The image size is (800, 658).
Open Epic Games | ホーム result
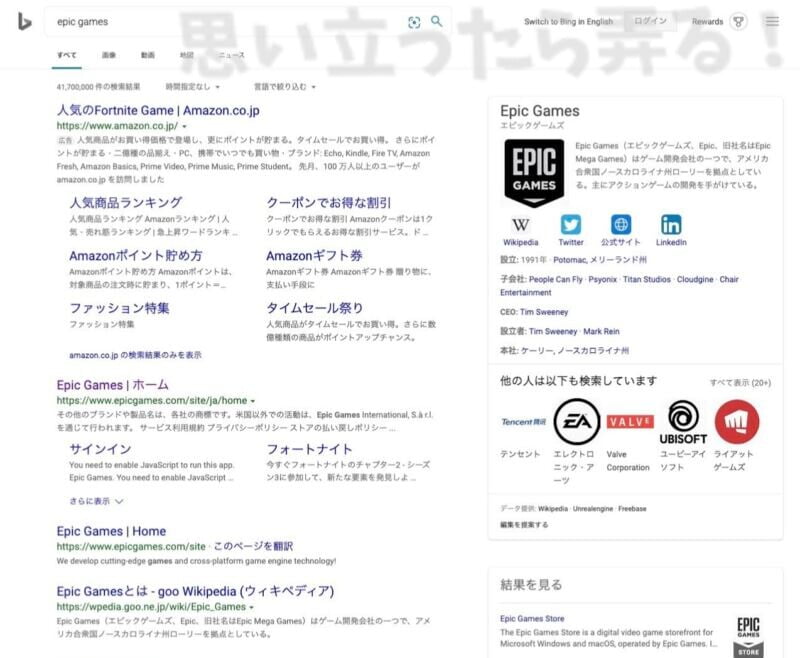[113, 385]
